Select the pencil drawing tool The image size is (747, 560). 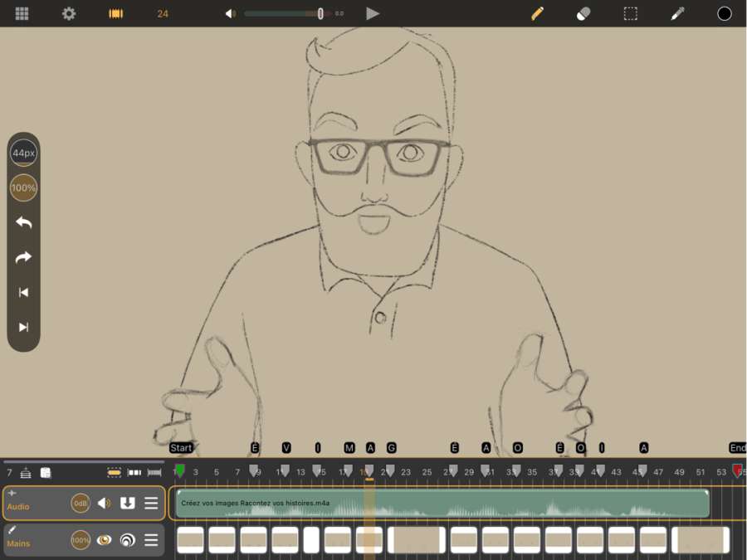tap(537, 13)
